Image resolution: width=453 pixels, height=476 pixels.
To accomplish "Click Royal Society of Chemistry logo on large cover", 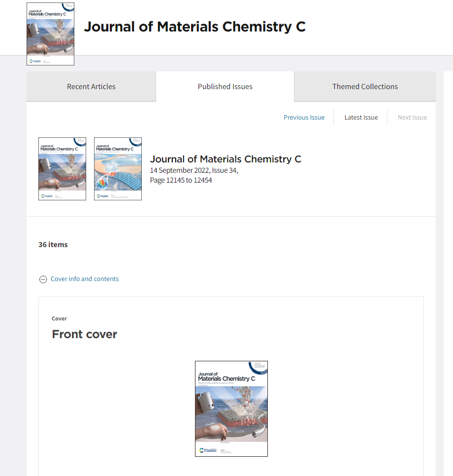I will coord(207,450).
